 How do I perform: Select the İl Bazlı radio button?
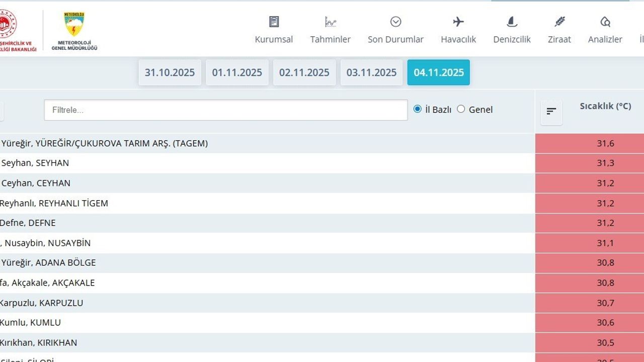(417, 109)
